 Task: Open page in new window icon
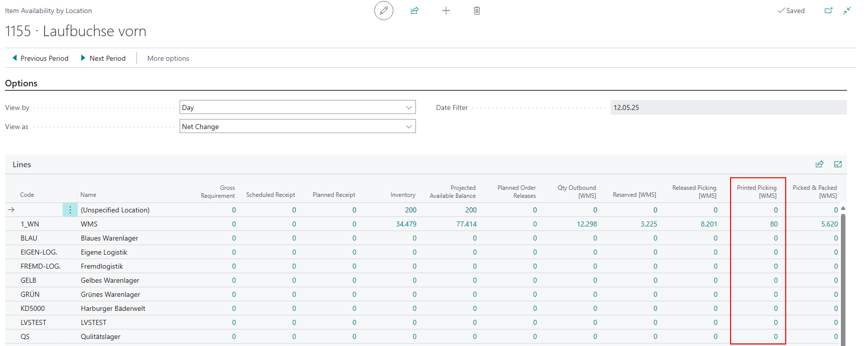pos(828,11)
